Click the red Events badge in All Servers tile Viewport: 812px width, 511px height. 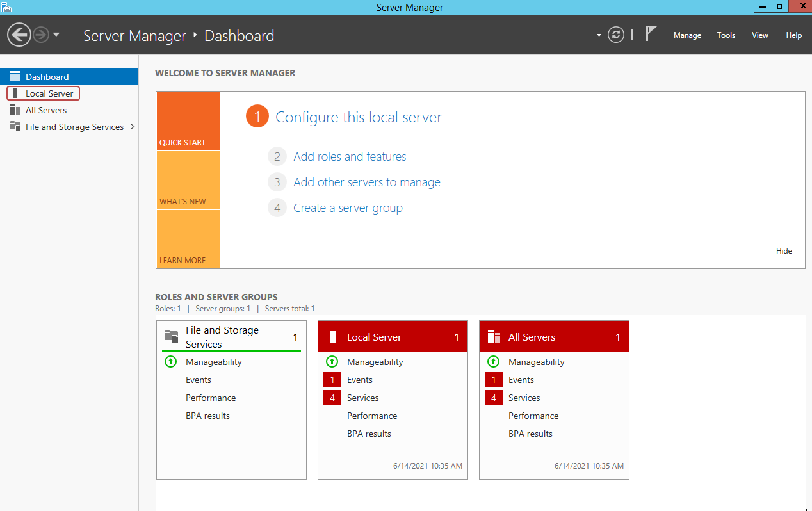pos(494,380)
